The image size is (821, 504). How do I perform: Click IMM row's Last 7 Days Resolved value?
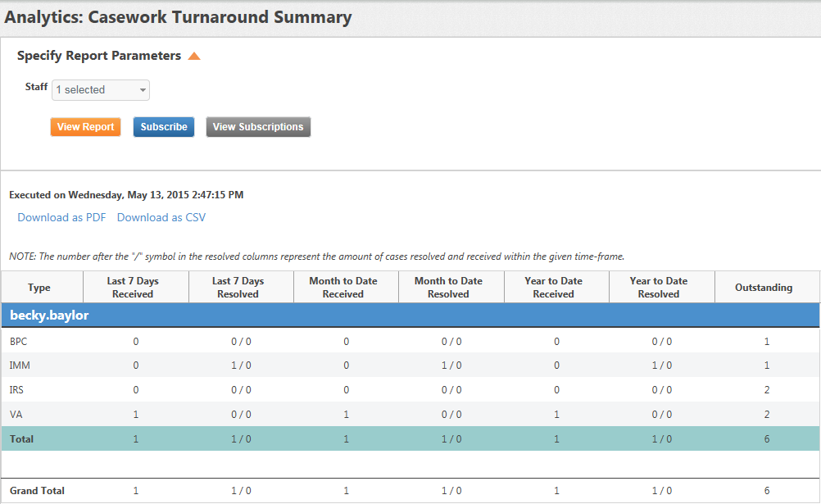point(242,366)
